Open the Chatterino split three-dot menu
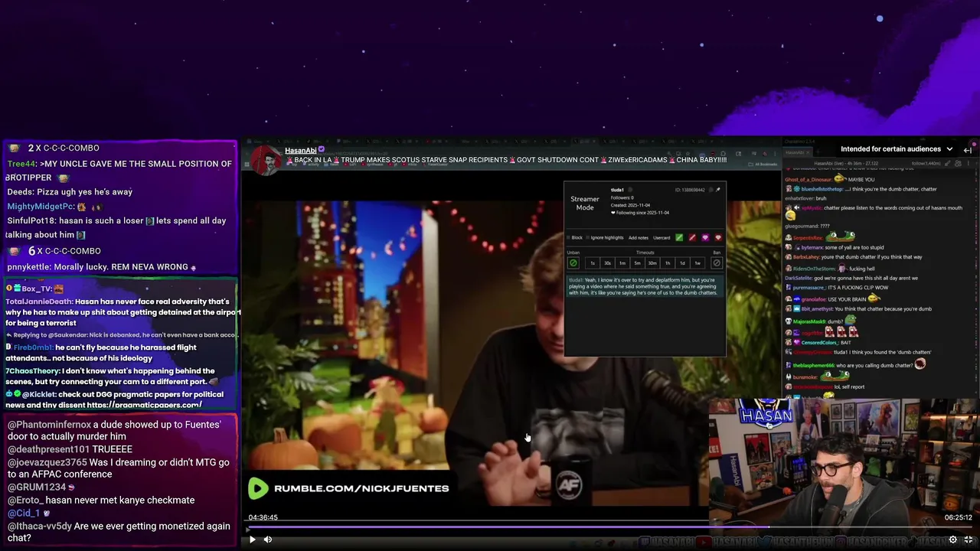Image resolution: width=980 pixels, height=551 pixels. (x=968, y=163)
